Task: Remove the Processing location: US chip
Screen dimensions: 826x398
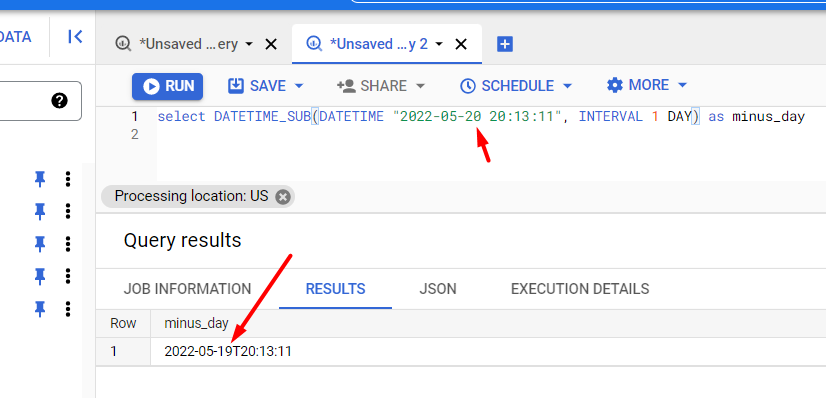Action: (283, 197)
